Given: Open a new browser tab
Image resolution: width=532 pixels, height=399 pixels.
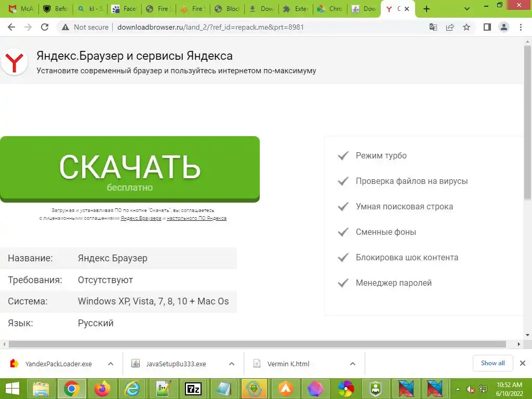Looking at the screenshot, I should coord(427,9).
